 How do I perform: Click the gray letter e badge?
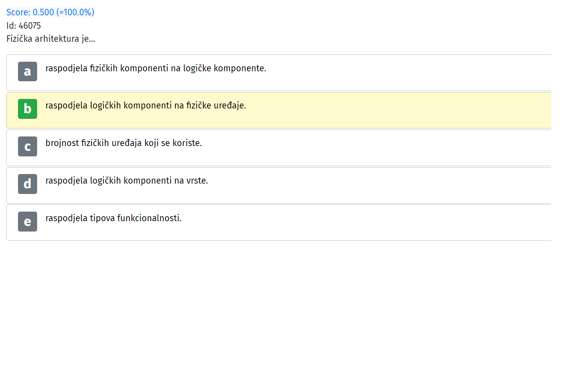(28, 222)
